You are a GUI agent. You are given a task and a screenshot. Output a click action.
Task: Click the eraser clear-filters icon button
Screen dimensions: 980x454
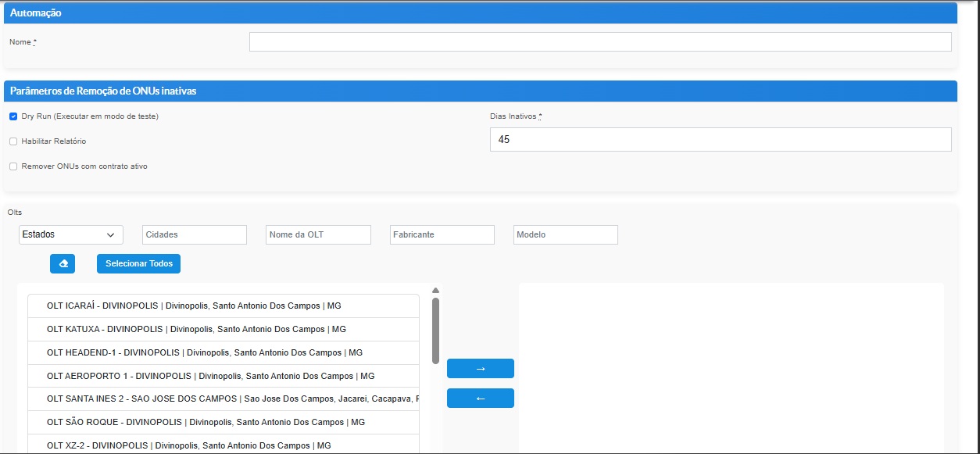[x=63, y=264]
